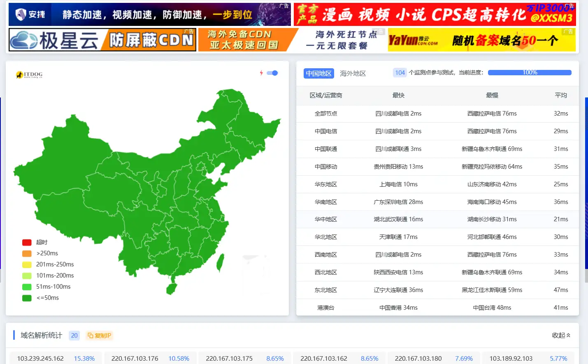
Task: Click the 20 count badge beside 域名解析统计
Action: pos(74,336)
